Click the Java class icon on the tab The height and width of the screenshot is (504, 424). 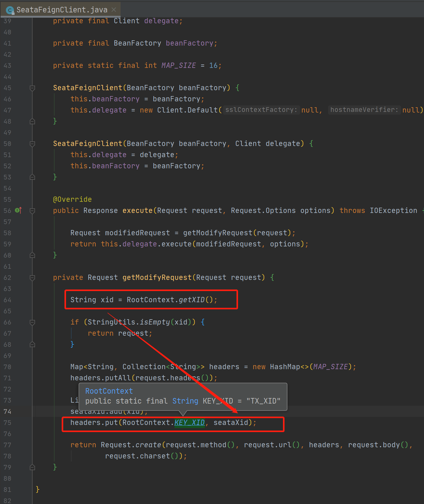(10, 10)
